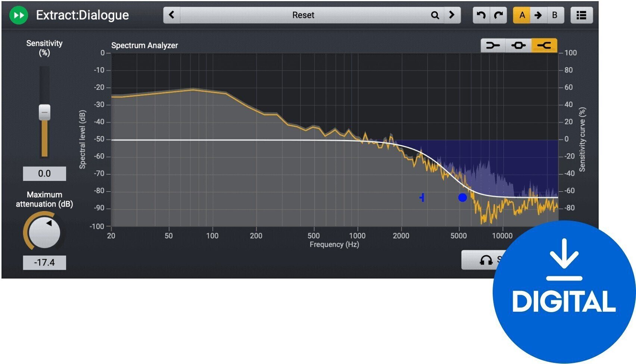636x364 pixels.
Task: Undo the last parameter change
Action: (x=482, y=15)
